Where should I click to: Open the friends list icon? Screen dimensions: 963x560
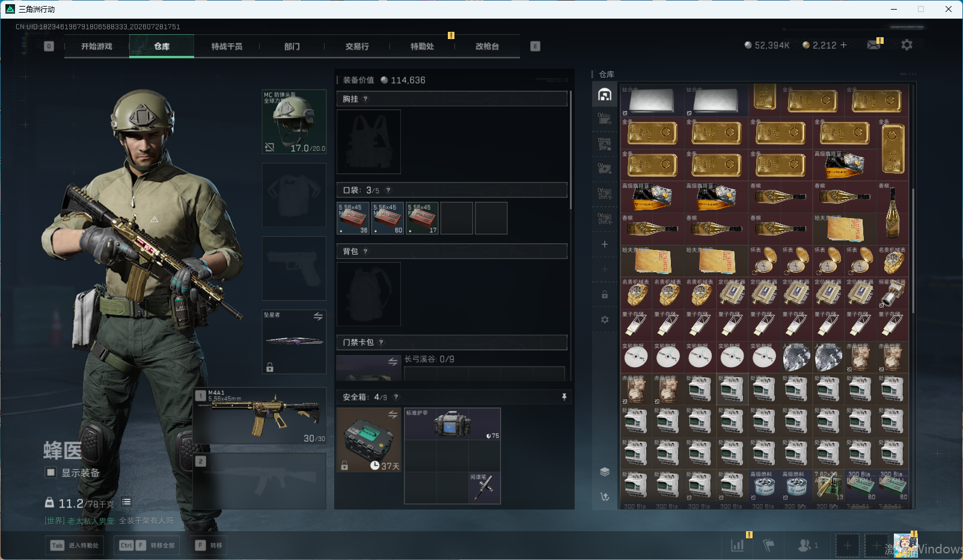(804, 545)
